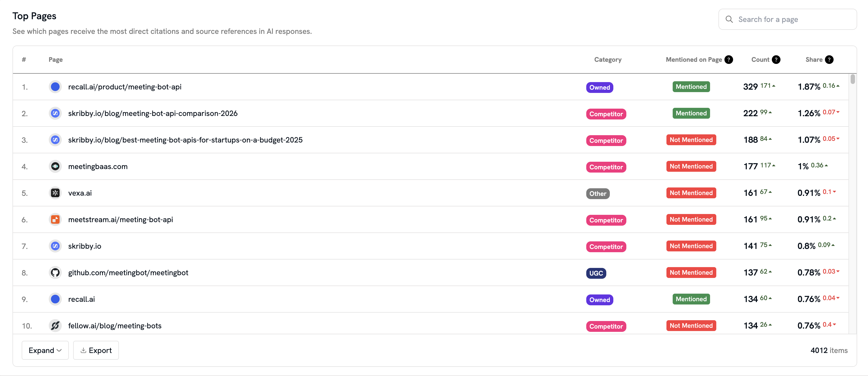Click the Not Mentioned badge for meetingbaas.com
Viewport: 868px width, 376px height.
pos(691,166)
